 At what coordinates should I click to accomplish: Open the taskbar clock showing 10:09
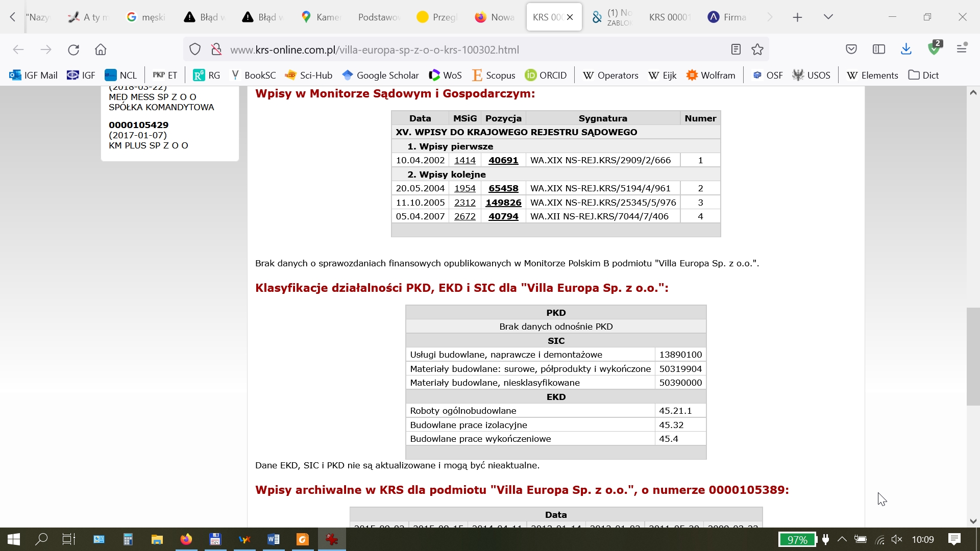(x=923, y=539)
